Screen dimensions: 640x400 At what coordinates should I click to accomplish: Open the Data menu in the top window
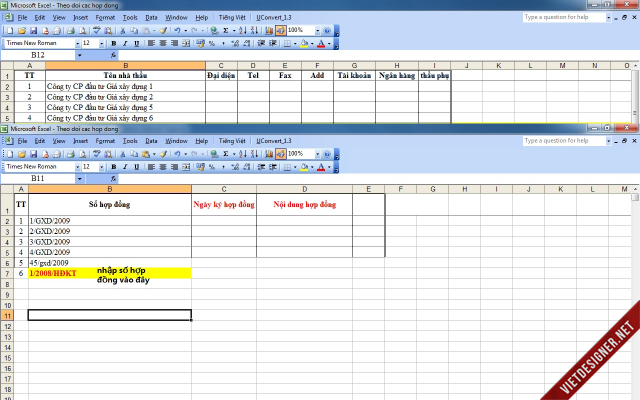[151, 18]
